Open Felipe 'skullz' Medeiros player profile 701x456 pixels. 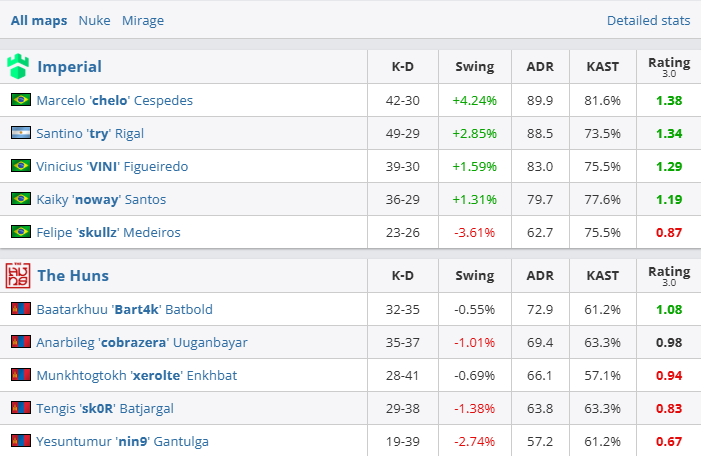pyautogui.click(x=109, y=232)
